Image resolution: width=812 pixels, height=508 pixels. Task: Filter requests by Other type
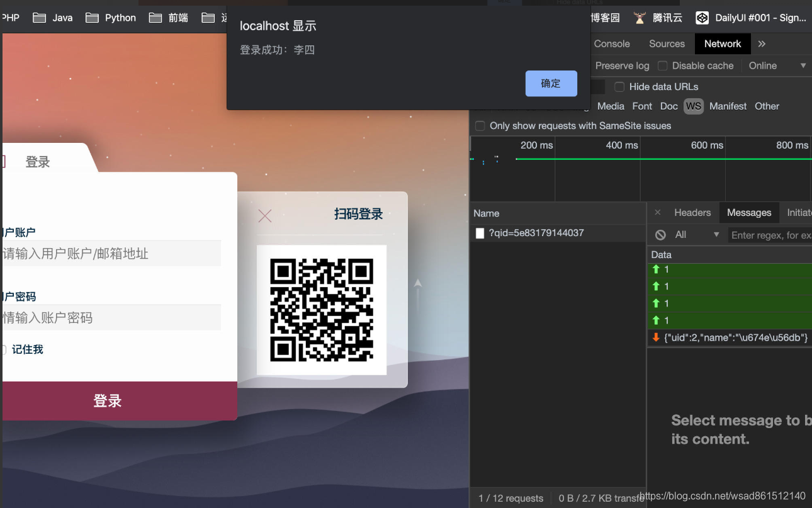[x=767, y=106]
